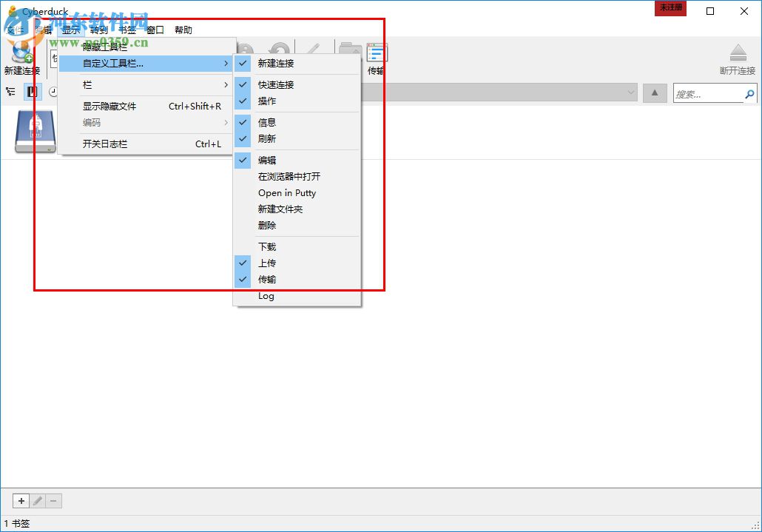Maximize the Cyberduck window
The height and width of the screenshot is (532, 762).
(x=710, y=10)
